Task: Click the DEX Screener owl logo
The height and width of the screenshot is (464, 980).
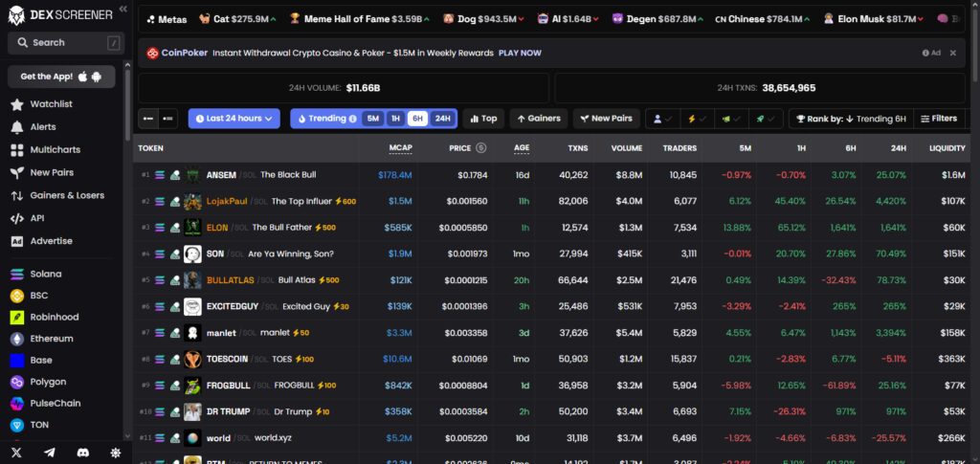Action: click(16, 15)
